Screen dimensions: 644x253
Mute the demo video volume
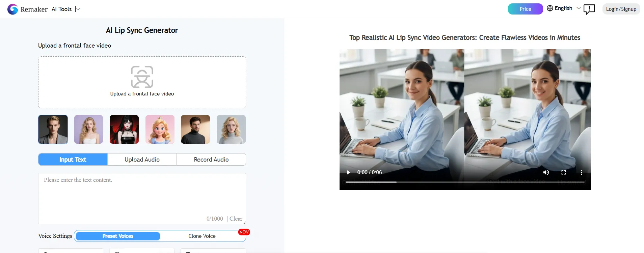[546, 172]
